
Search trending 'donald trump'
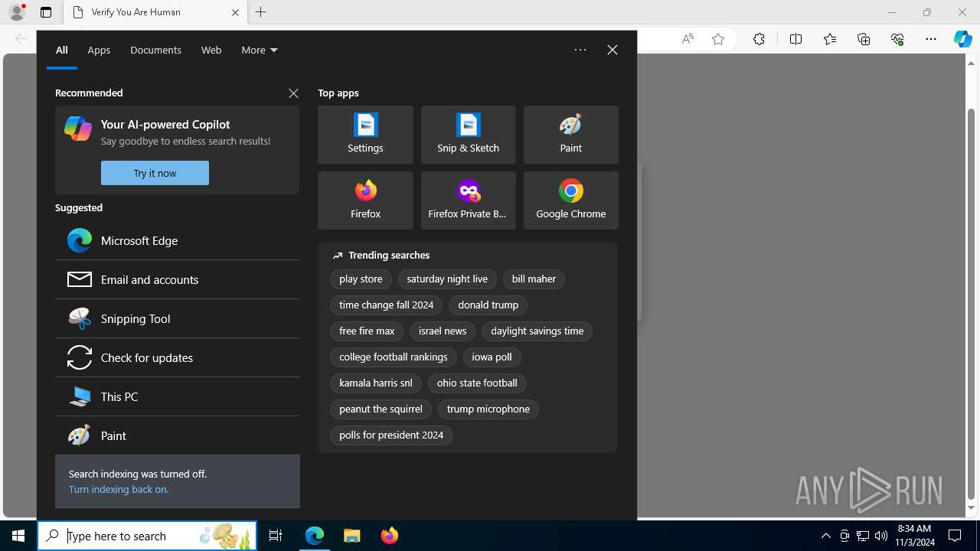tap(488, 305)
